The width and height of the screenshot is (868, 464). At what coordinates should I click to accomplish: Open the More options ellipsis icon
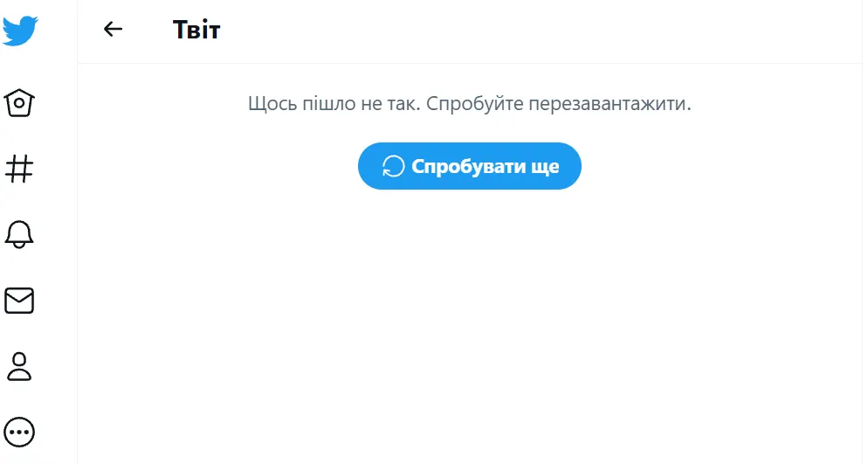click(20, 431)
